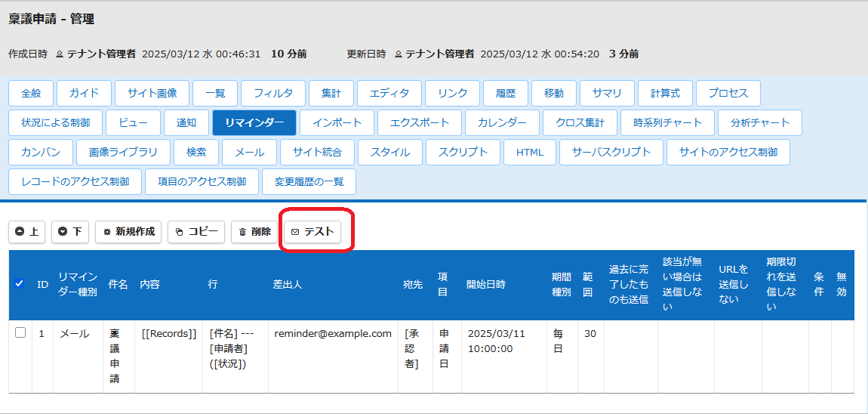Open the 時系列チャート tab
Image resolution: width=868 pixels, height=414 pixels.
[668, 122]
